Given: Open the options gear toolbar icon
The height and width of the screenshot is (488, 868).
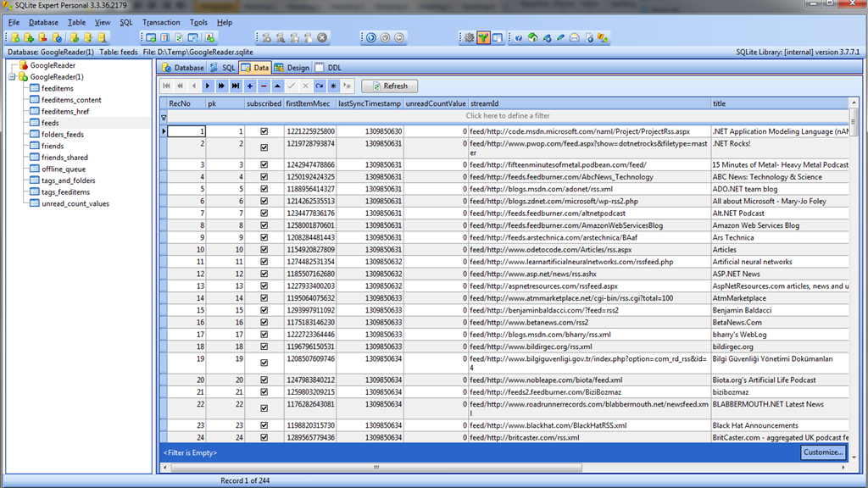Looking at the screenshot, I should tap(468, 37).
